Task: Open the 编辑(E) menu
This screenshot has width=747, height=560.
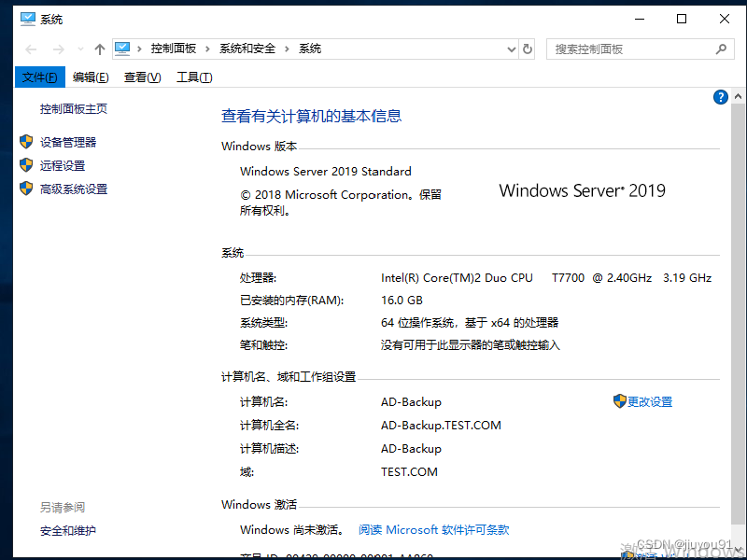Action: point(91,77)
